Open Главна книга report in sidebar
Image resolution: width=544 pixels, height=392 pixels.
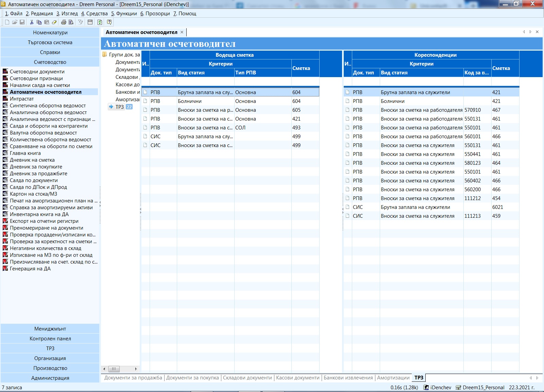coord(25,153)
